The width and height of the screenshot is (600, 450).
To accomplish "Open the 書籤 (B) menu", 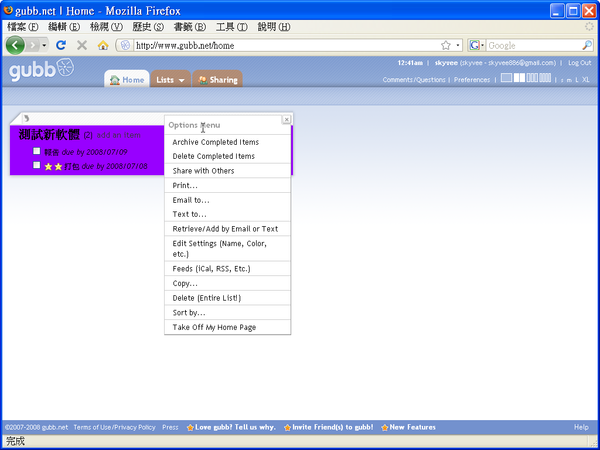I will [x=190, y=27].
